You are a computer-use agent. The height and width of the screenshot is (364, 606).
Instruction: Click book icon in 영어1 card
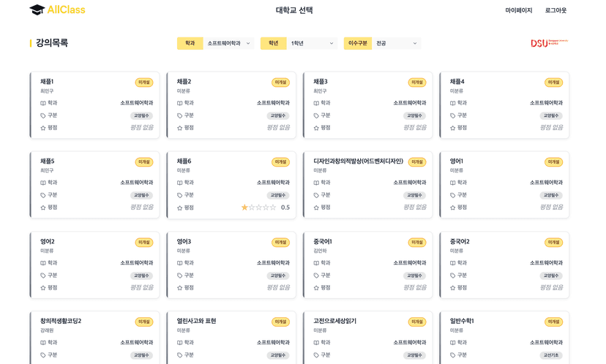click(x=453, y=183)
